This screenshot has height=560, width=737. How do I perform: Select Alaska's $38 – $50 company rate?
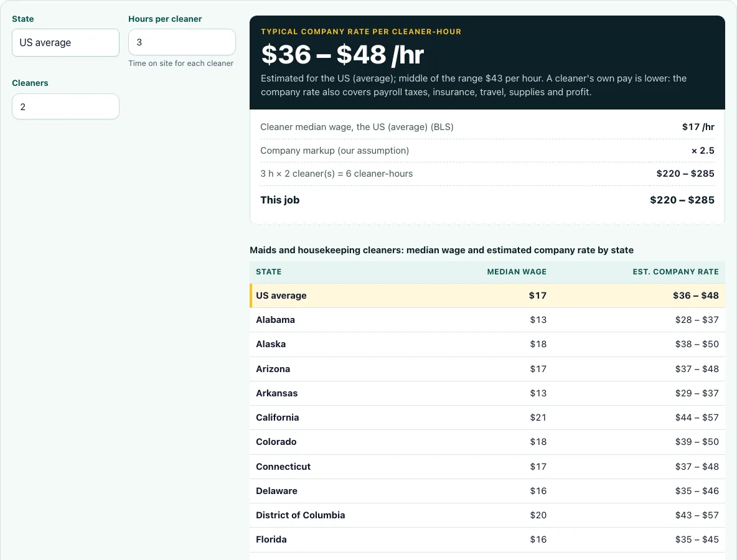pos(697,344)
